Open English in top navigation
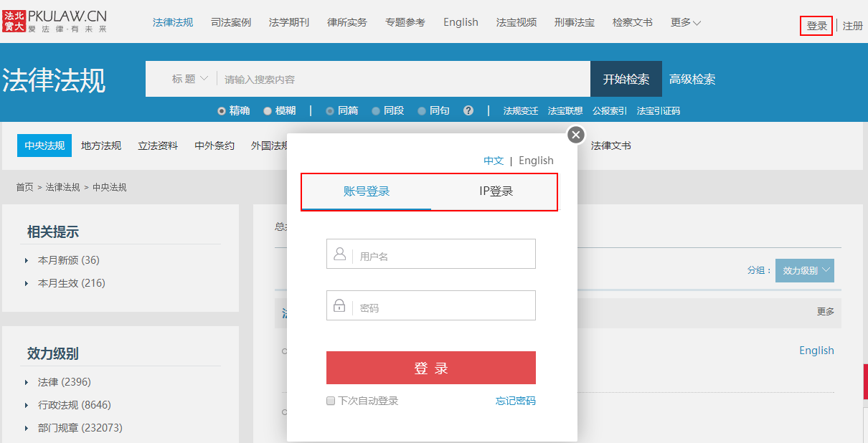The height and width of the screenshot is (443, 868). point(461,22)
